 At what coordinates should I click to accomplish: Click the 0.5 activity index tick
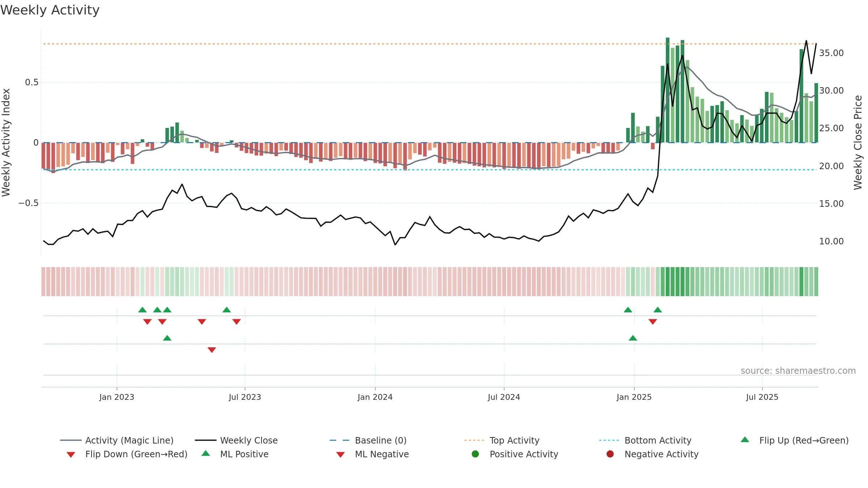(31, 82)
